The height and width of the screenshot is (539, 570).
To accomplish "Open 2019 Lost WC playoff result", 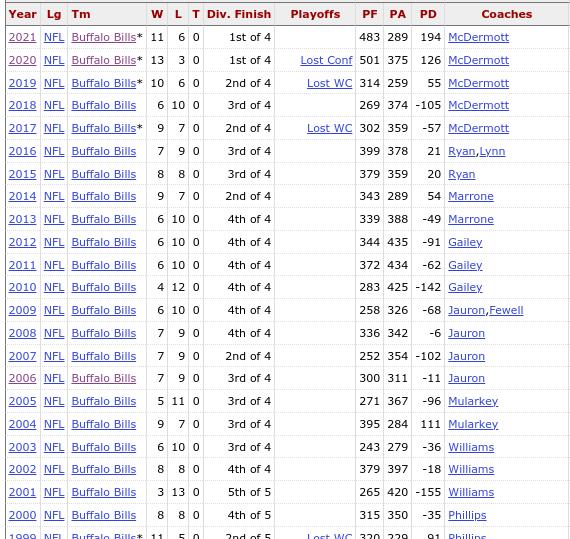I will 329,83.
